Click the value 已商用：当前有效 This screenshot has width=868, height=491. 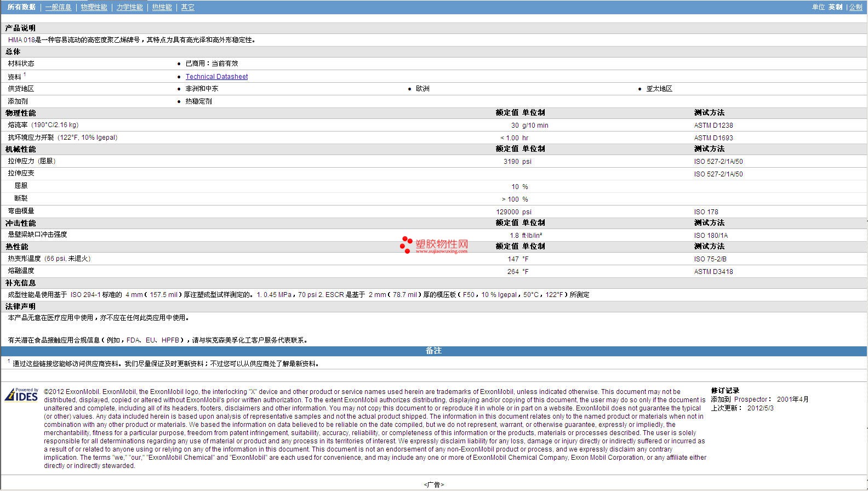(212, 64)
